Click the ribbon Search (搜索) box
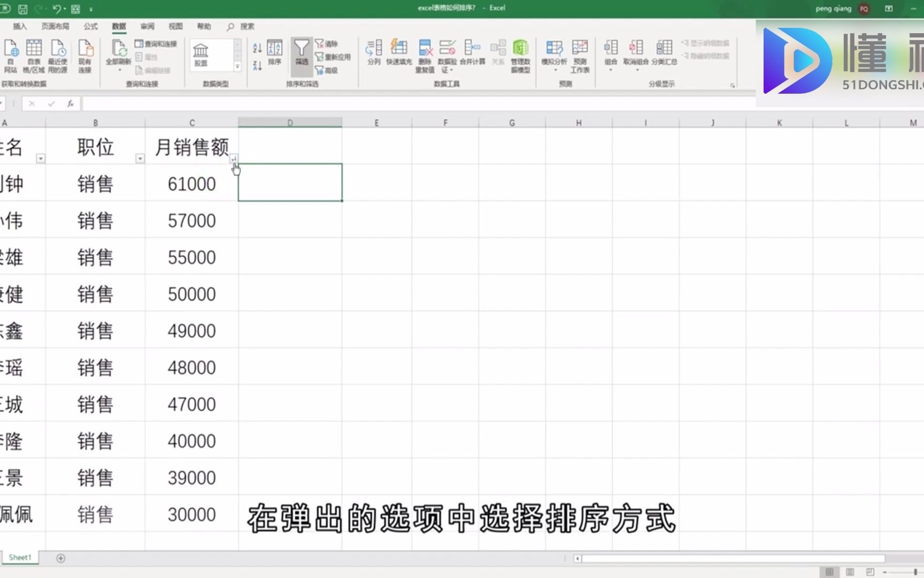924x578 pixels. tap(241, 26)
